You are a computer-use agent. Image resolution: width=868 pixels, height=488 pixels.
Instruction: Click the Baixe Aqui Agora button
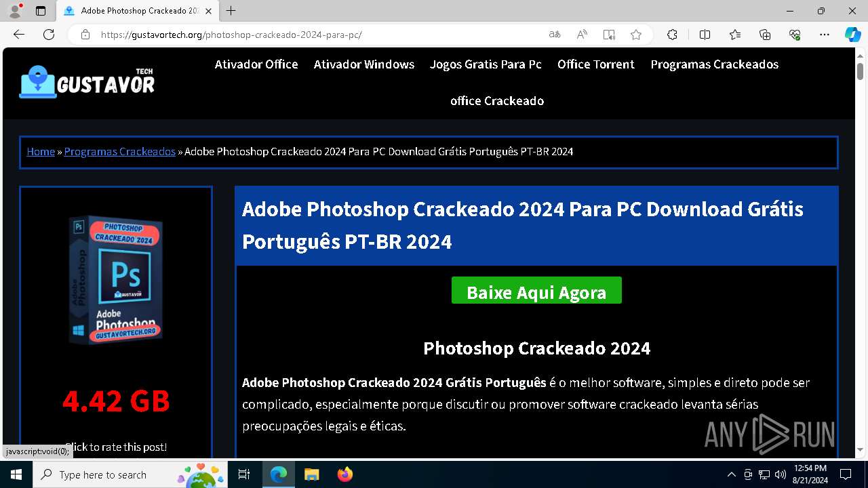[536, 290]
